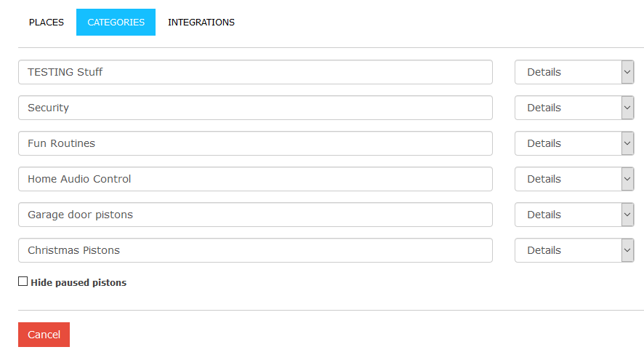Switch to the PLACES tab
This screenshot has height=355, width=644.
tap(47, 22)
